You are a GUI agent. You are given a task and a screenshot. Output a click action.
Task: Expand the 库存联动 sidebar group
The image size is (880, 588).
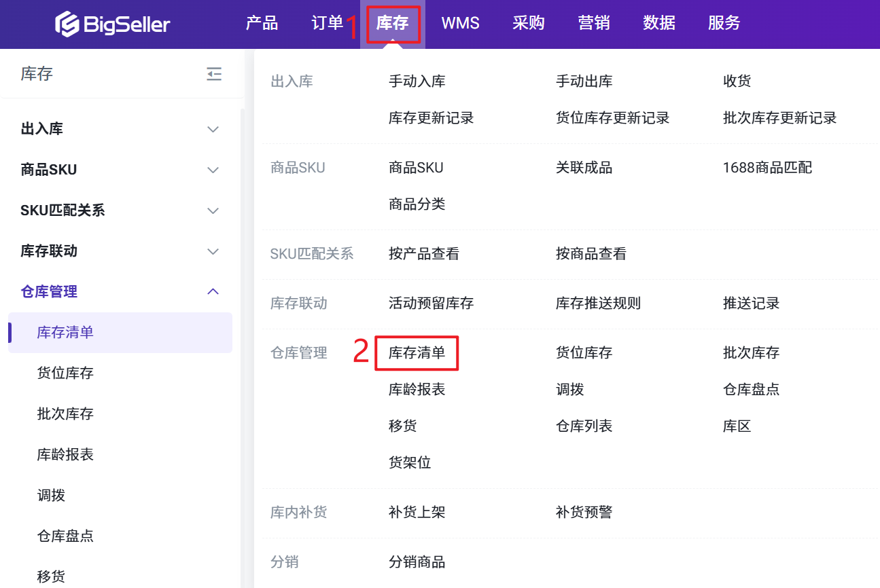(213, 251)
